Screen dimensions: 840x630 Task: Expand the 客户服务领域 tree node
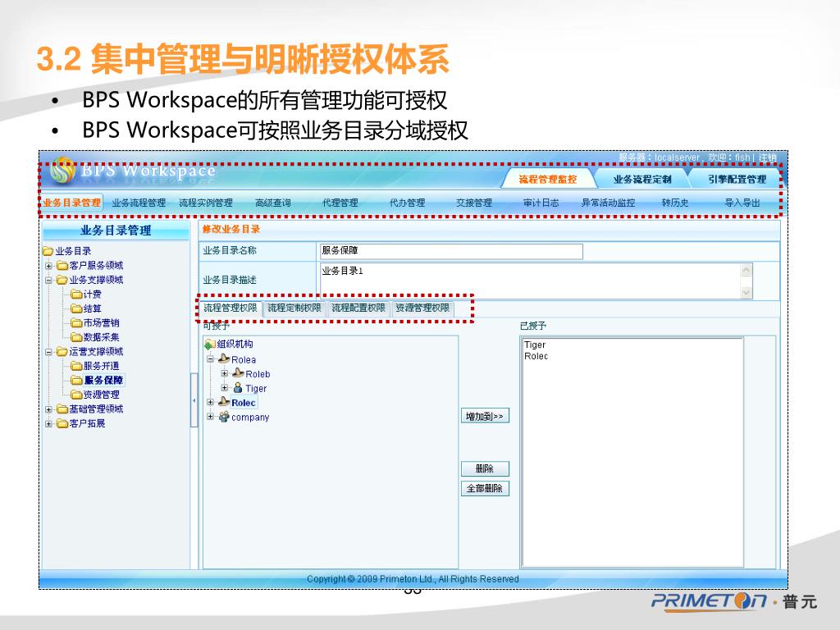(x=48, y=266)
